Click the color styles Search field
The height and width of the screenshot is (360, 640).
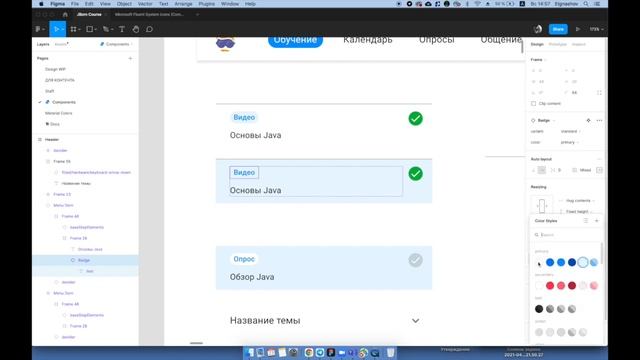tap(567, 235)
